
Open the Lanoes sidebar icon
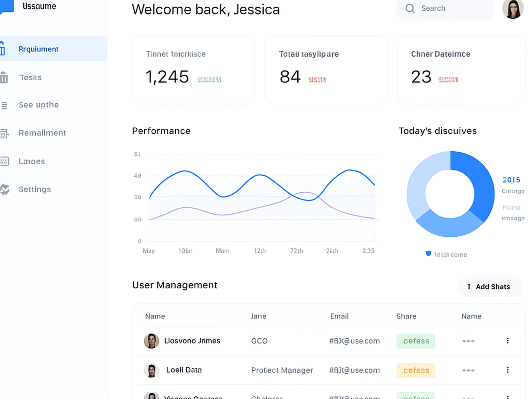coord(5,161)
